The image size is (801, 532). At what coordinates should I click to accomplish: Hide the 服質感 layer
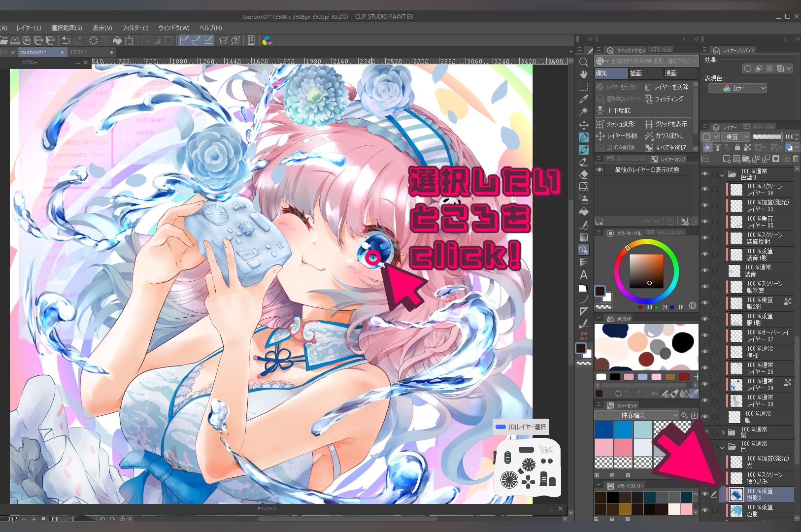(705, 287)
